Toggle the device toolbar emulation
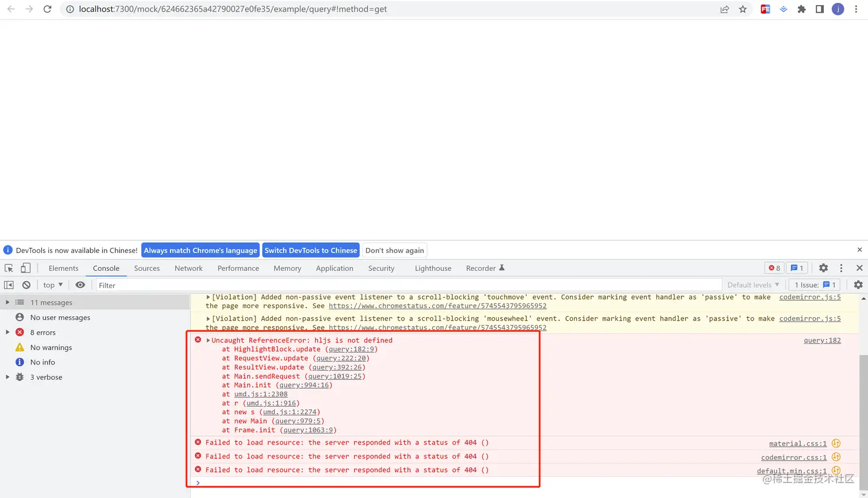868x498 pixels. pyautogui.click(x=25, y=268)
